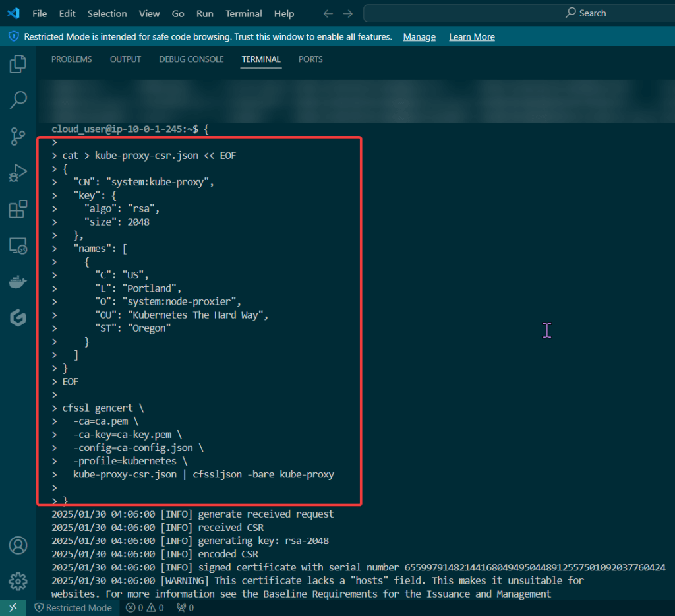The height and width of the screenshot is (616, 675).
Task: Open the Run and Debug view
Action: (18, 173)
